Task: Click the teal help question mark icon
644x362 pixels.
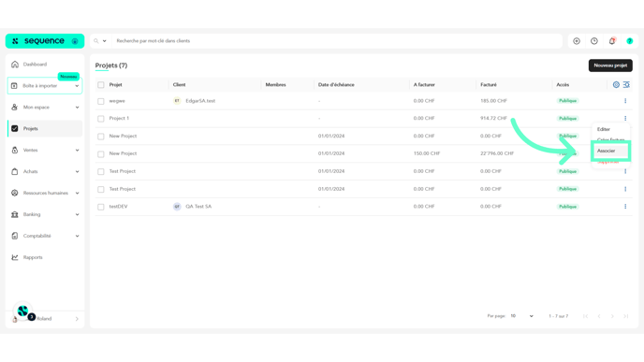Action: point(630,41)
